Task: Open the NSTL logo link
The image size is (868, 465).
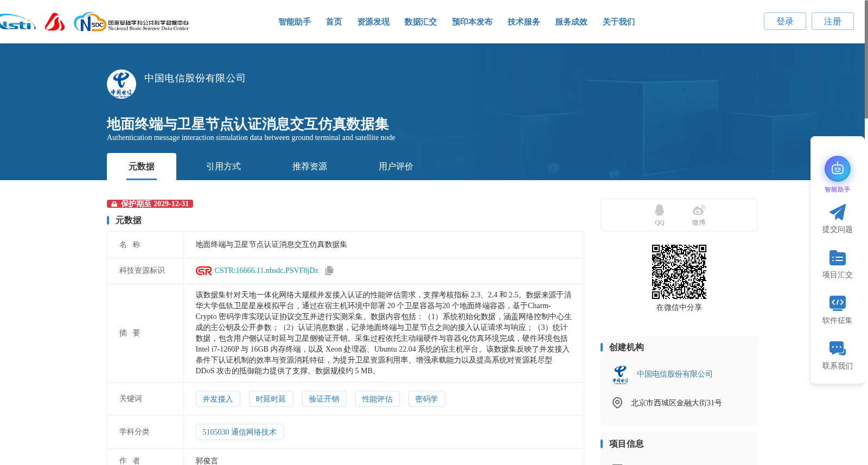Action: pos(17,22)
